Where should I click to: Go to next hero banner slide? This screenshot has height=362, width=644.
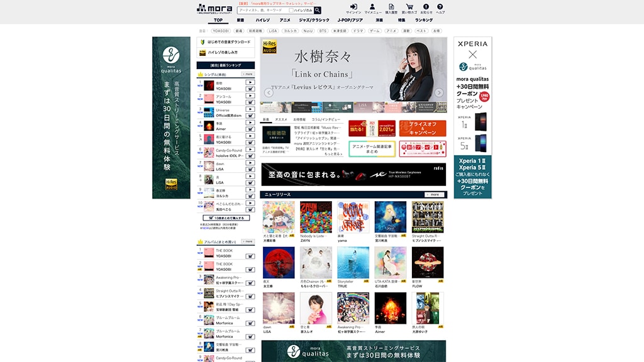pos(438,93)
